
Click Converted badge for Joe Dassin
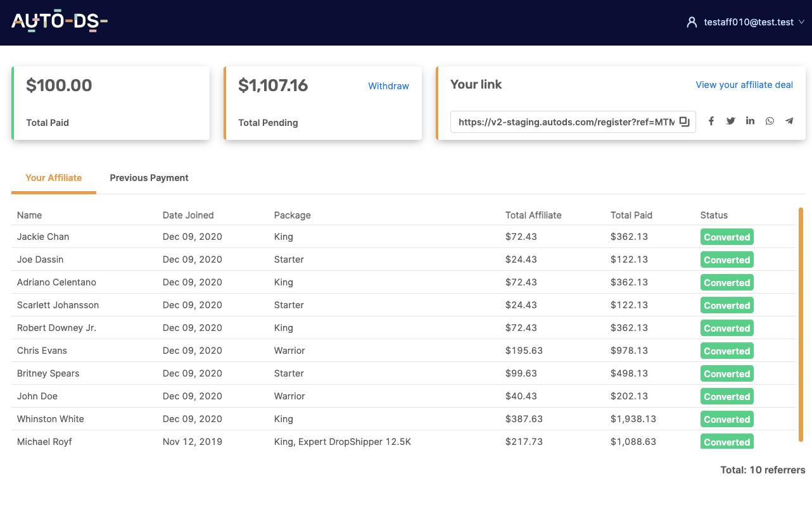tap(727, 260)
